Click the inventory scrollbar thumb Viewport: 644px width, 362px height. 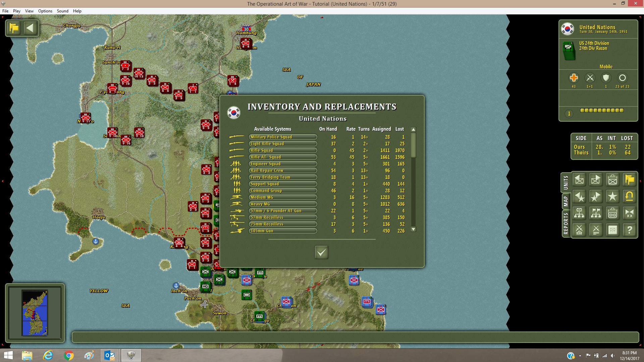coord(413,145)
